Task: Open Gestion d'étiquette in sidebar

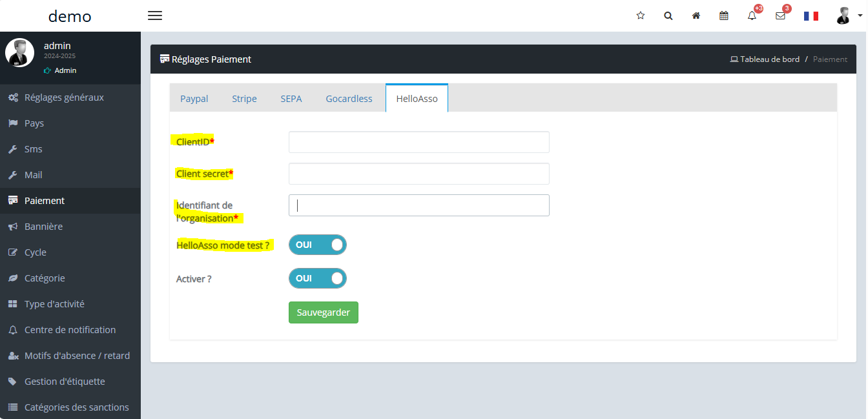Action: pos(70,382)
